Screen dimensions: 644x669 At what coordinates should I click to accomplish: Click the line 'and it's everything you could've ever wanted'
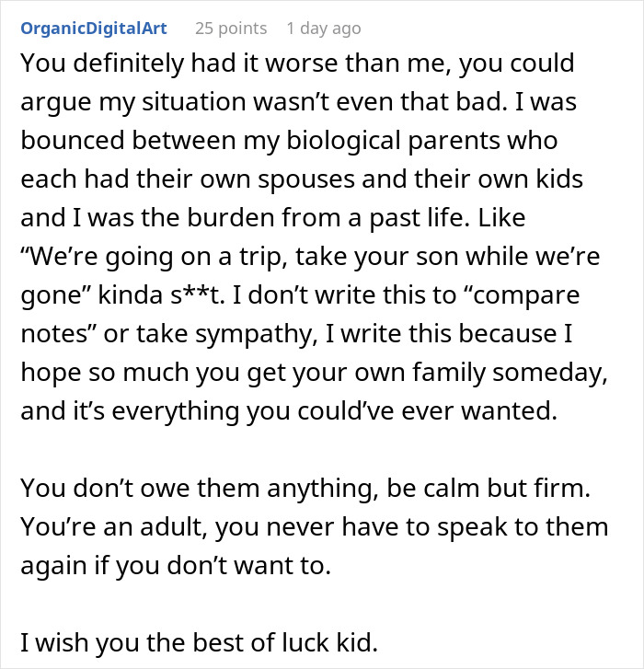(289, 411)
